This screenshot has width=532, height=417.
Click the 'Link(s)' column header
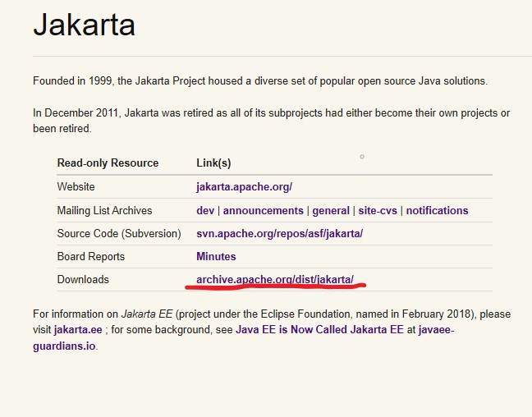pos(213,163)
